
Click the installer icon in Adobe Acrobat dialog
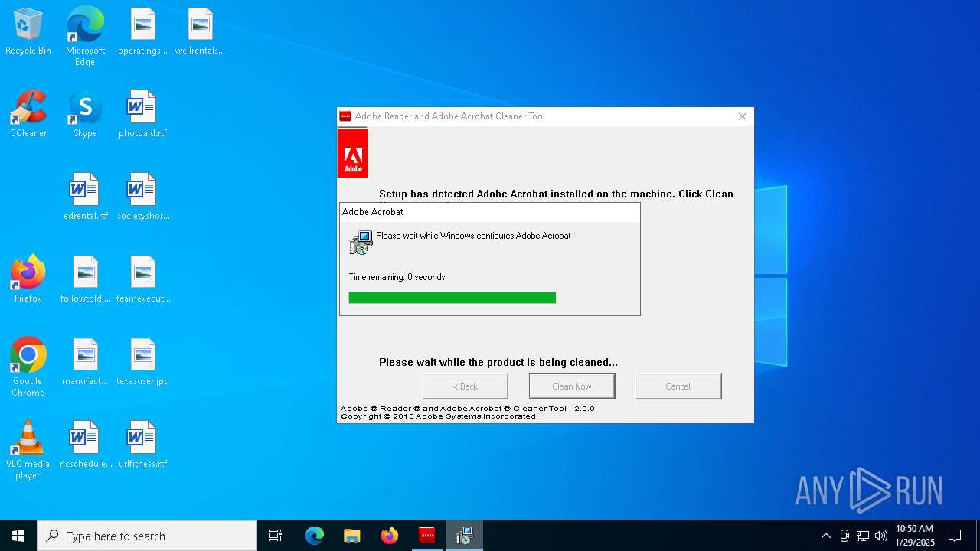(361, 243)
